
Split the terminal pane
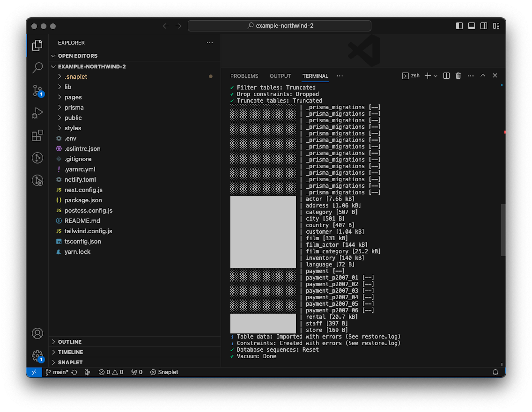[x=446, y=76]
